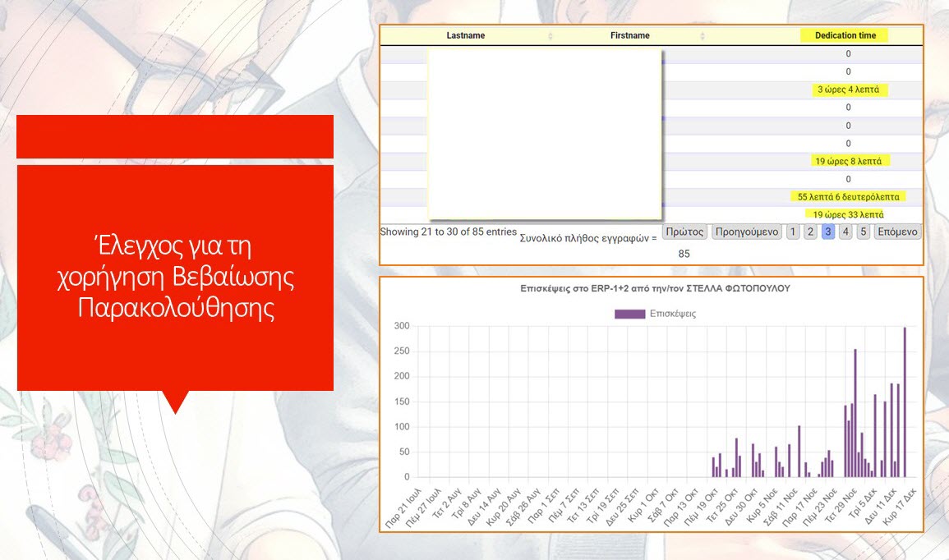Sort by the Firstname column sort arrows

[702, 36]
